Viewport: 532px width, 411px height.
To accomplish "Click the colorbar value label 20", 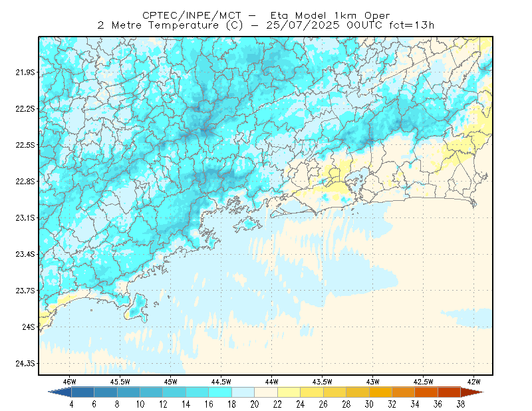I will click(255, 404).
